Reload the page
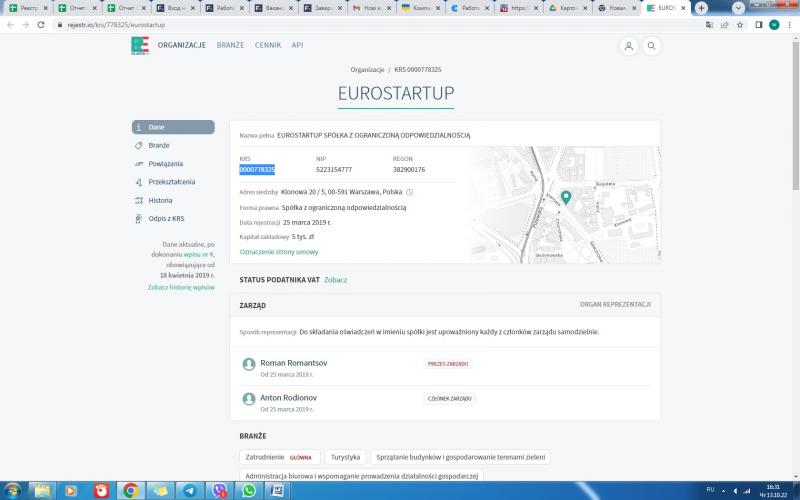 pyautogui.click(x=41, y=24)
